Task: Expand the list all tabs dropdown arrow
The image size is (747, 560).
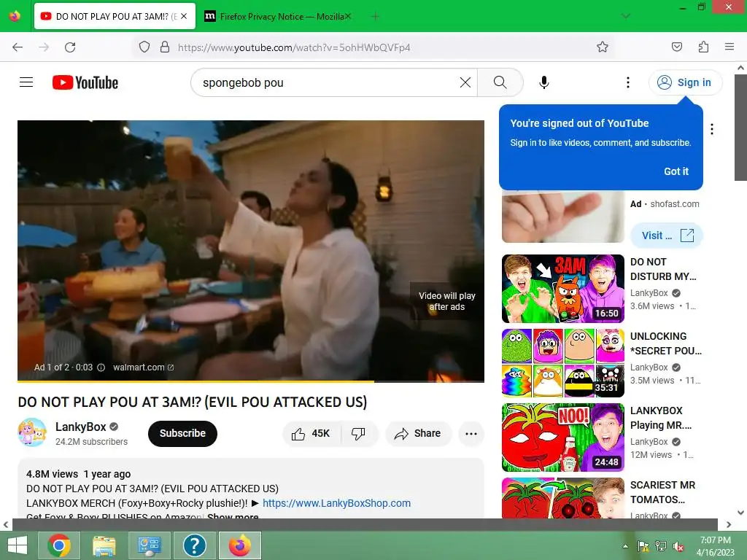Action: [x=626, y=16]
